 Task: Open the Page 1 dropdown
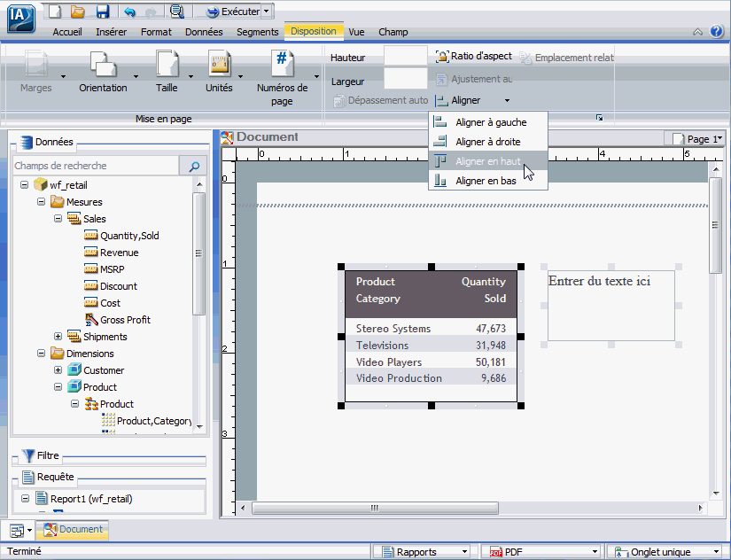[698, 139]
